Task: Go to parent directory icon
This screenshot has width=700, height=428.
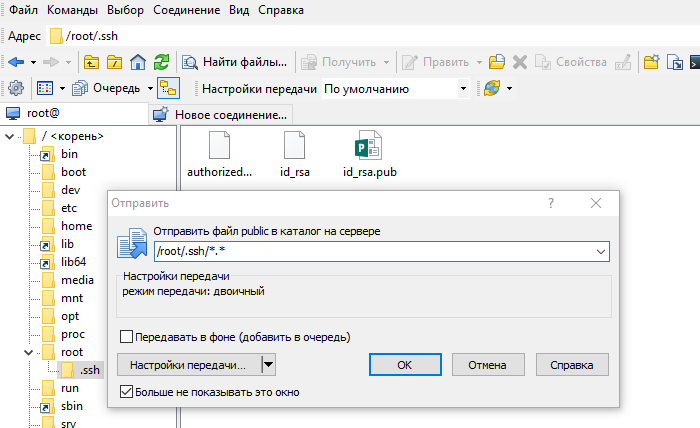Action: pos(92,62)
